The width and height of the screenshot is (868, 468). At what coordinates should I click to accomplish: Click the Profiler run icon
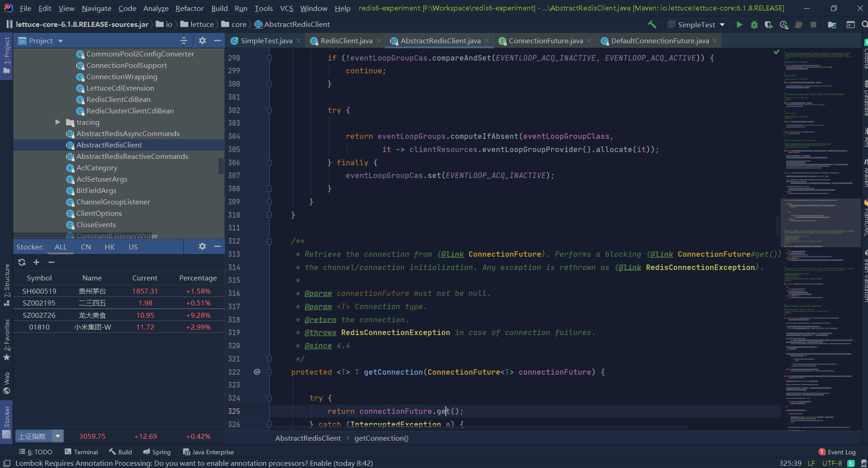tap(783, 25)
